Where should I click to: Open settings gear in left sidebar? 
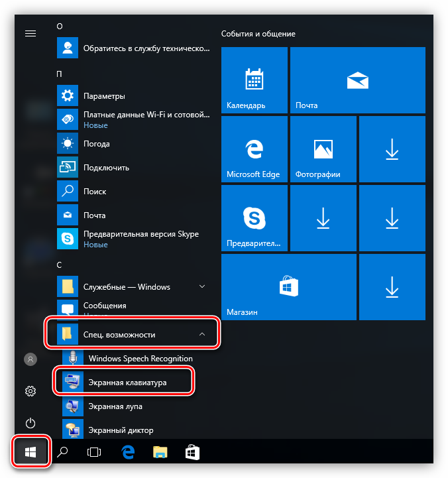tap(30, 391)
